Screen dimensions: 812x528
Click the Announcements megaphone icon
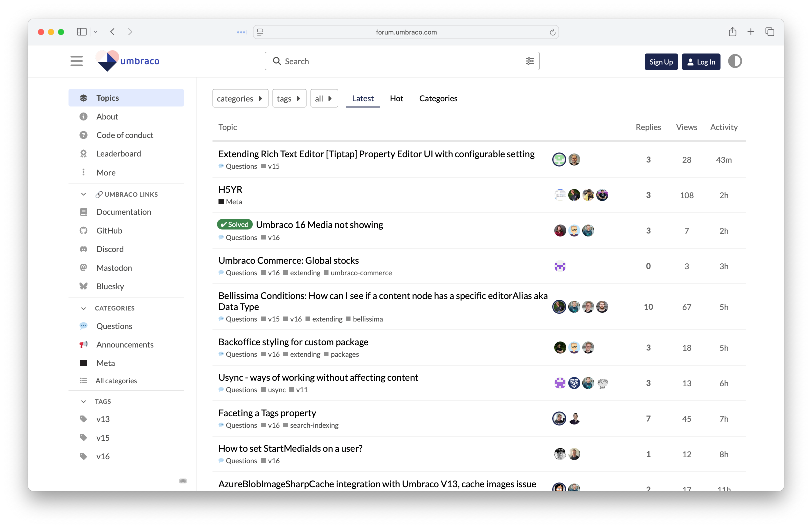click(83, 344)
